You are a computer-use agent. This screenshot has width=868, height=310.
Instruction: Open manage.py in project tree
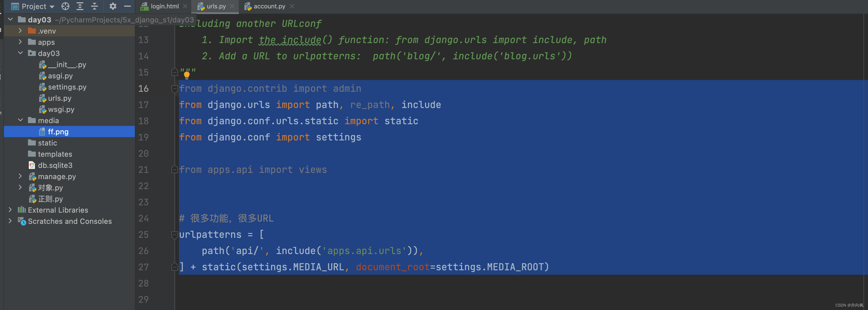click(x=55, y=176)
